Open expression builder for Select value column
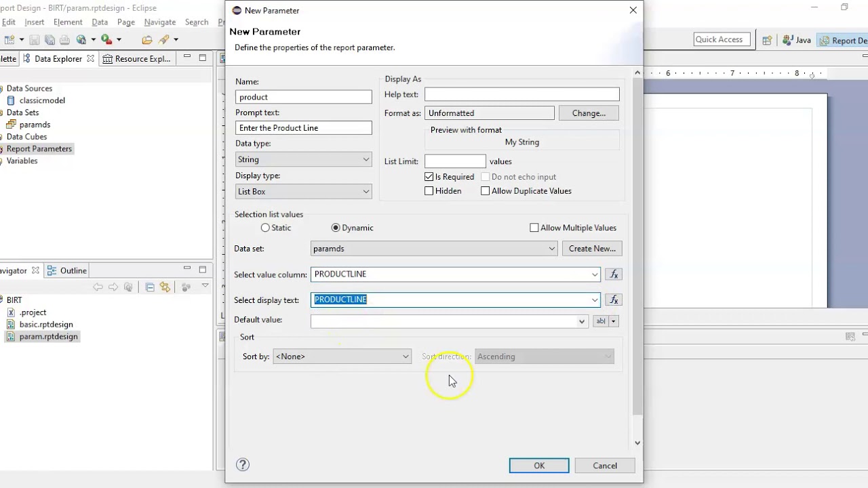This screenshot has height=488, width=868. pos(614,274)
